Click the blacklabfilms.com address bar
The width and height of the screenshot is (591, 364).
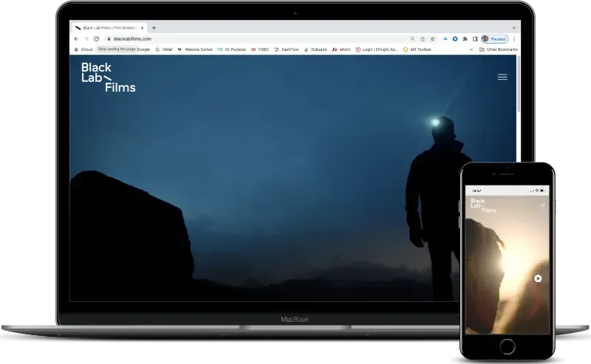tap(132, 39)
